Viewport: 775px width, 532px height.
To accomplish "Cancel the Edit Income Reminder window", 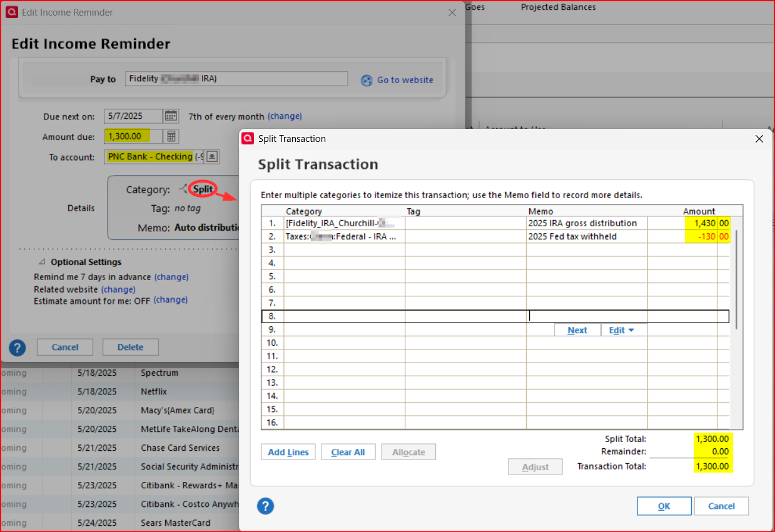I will (x=65, y=347).
